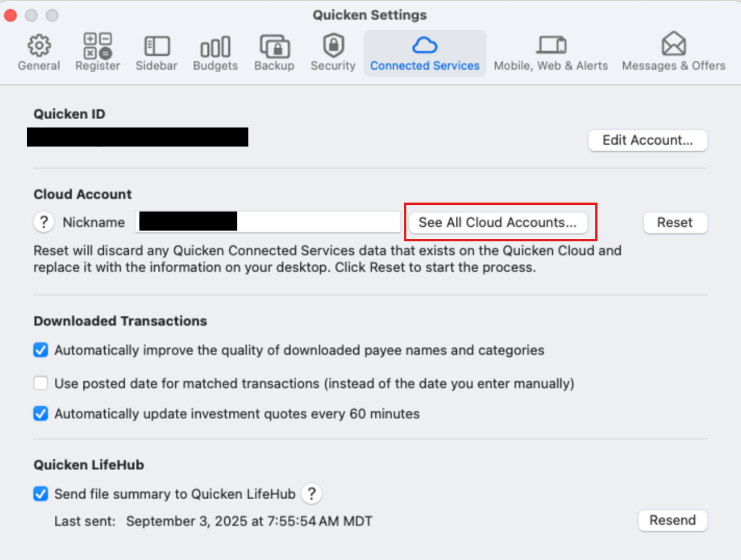Close the Quicken Settings window
741x560 pixels.
point(11,15)
